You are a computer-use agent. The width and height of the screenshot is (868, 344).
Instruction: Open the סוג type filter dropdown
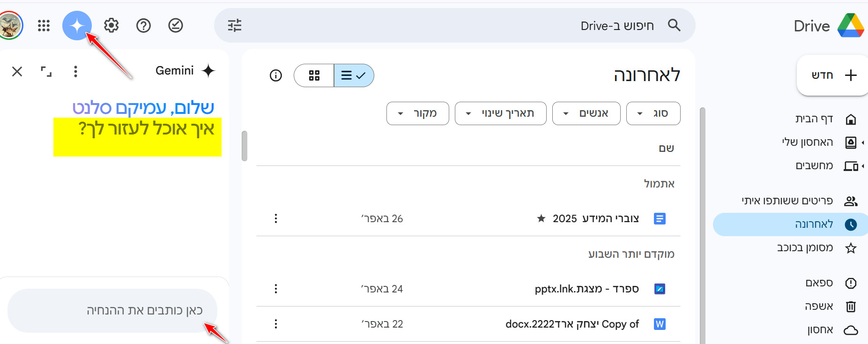coord(653,113)
